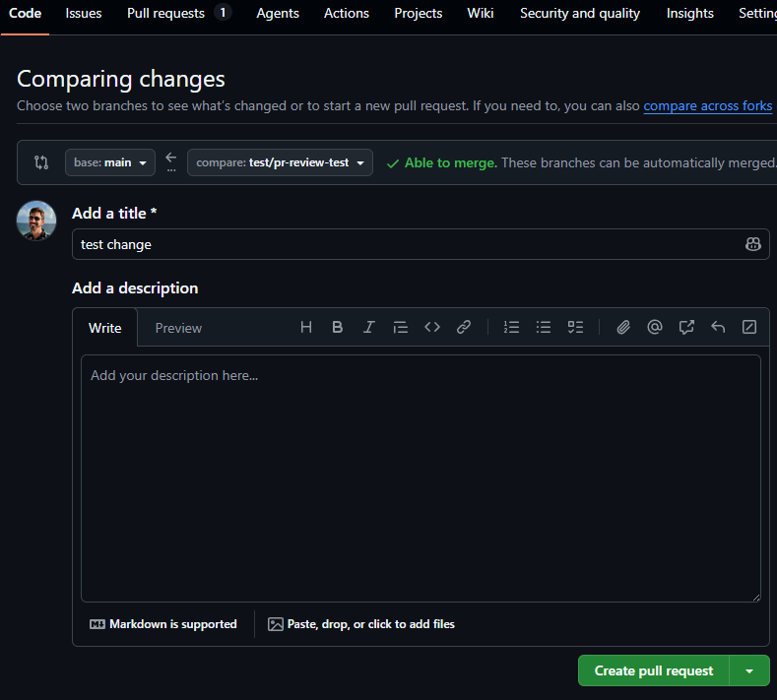The image size is (777, 700).
Task: Open saved replies with the reply arrow icon
Action: (x=718, y=327)
